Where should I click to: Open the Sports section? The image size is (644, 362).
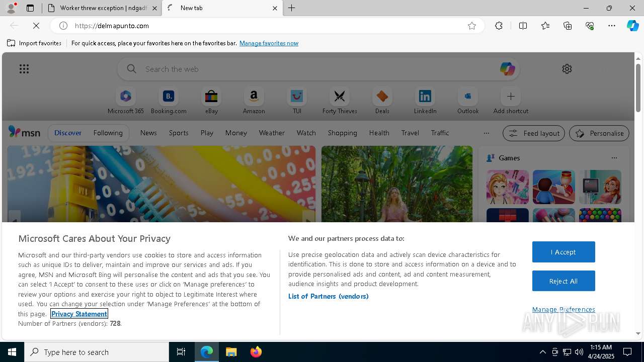[x=179, y=133]
